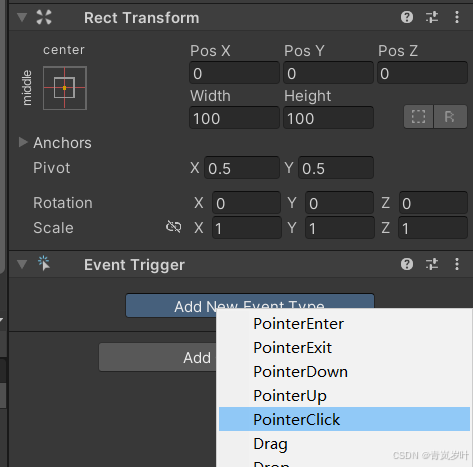
Task: Toggle raw edit mode R button
Action: coord(450,117)
